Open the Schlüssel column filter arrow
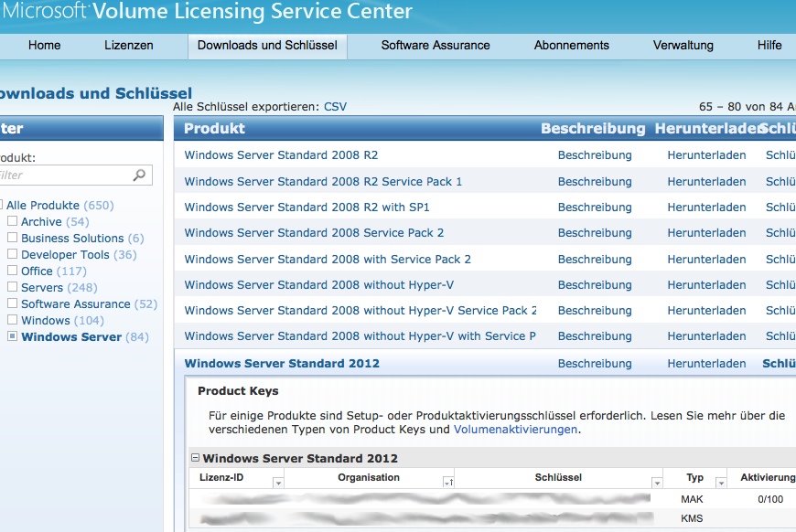This screenshot has height=532, width=796. [657, 483]
